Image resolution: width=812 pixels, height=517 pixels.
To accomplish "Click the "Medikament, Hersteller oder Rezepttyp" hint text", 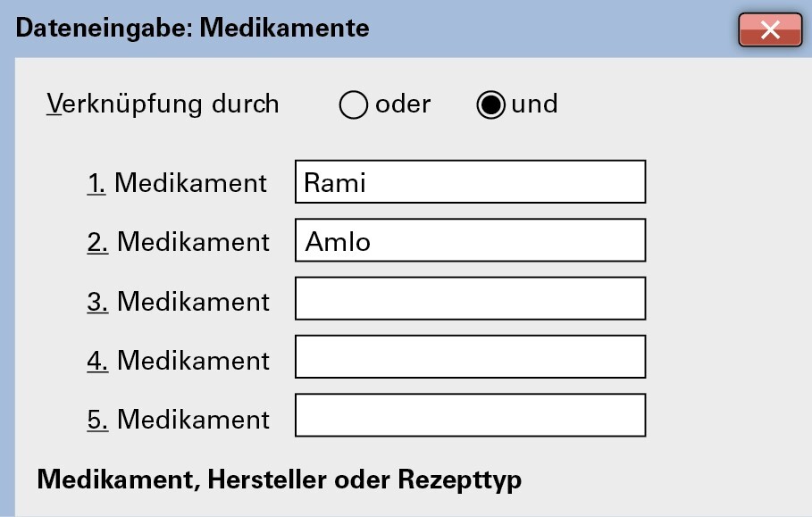I will click(x=279, y=479).
